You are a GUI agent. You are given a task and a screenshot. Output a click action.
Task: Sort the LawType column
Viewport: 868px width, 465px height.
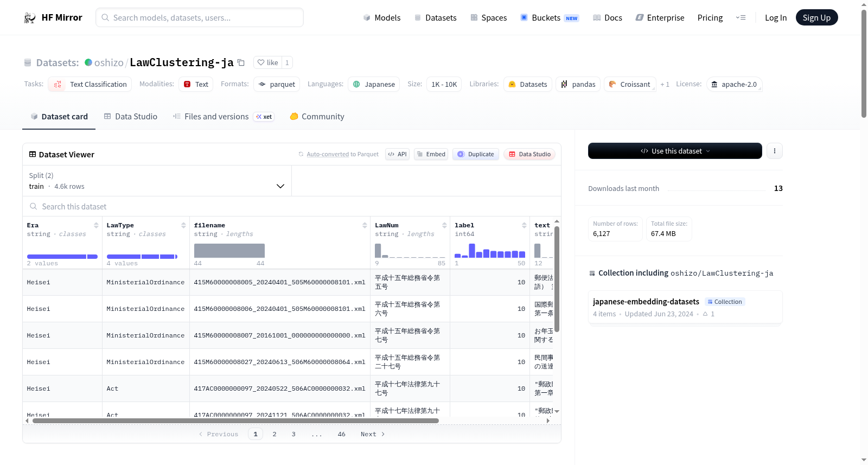coord(183,226)
